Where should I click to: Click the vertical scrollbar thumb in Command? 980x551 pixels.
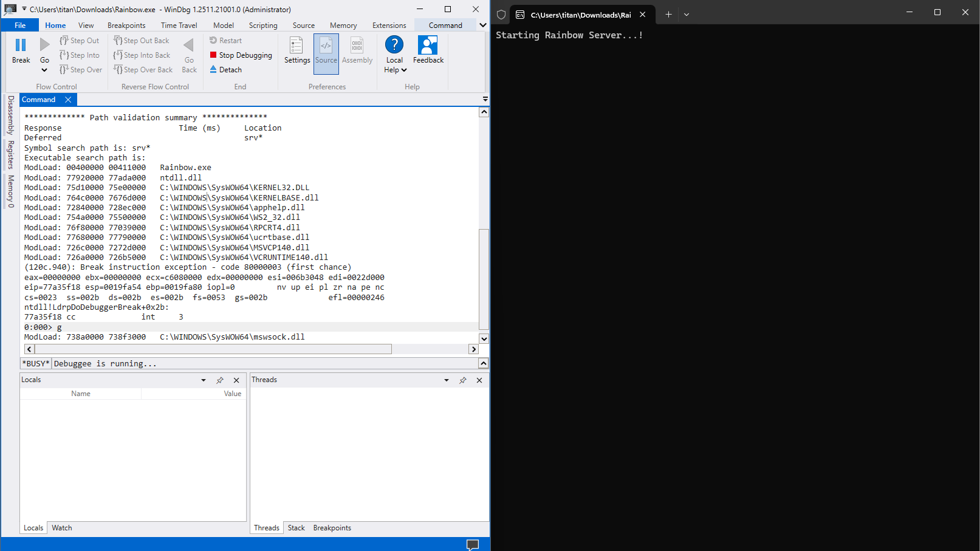(x=484, y=279)
